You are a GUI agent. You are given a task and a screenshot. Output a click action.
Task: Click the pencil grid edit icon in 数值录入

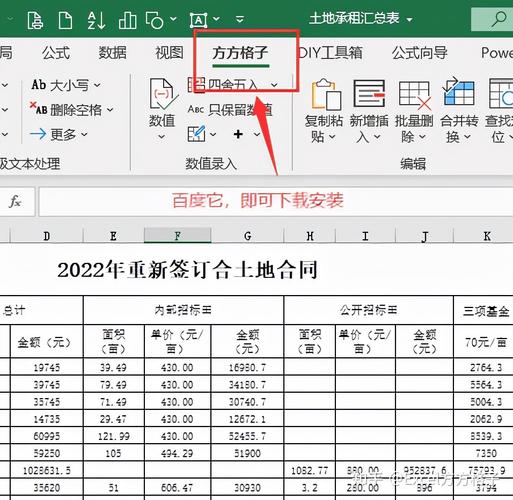pyautogui.click(x=197, y=134)
